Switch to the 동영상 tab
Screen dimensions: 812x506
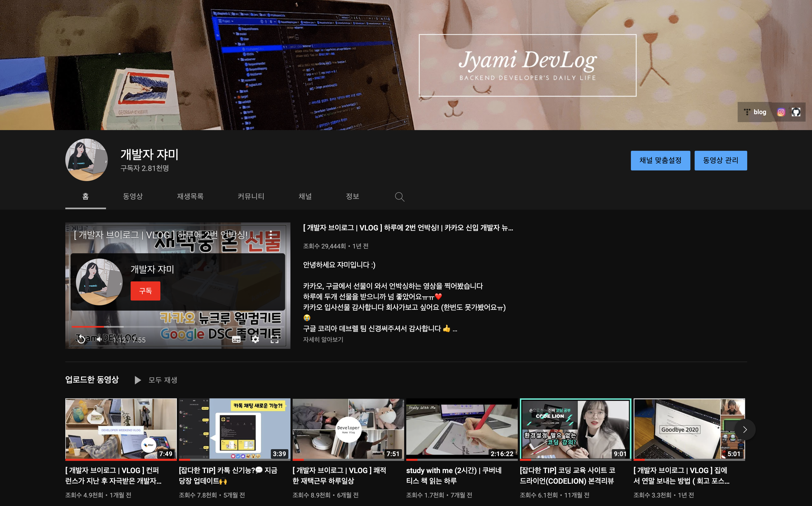click(x=133, y=196)
